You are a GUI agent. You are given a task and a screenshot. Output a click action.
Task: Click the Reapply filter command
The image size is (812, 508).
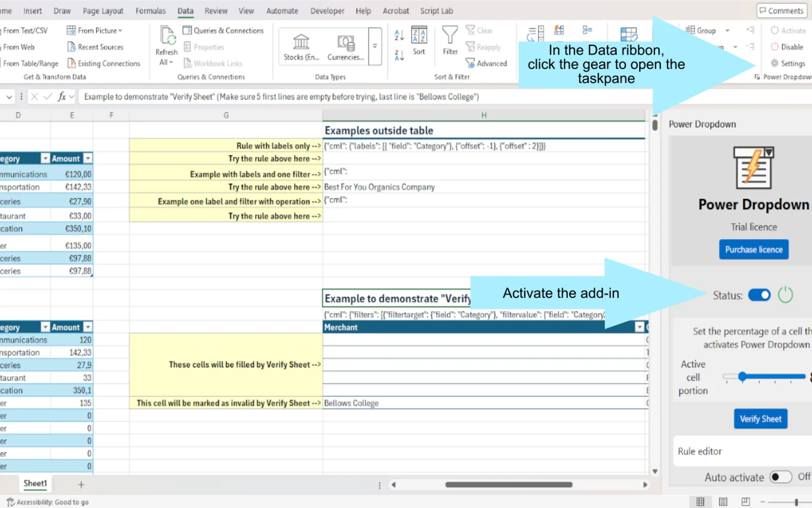tap(483, 47)
